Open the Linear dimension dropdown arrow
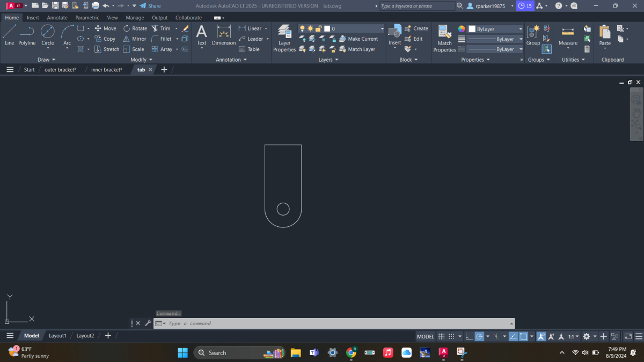This screenshot has height=362, width=644. [x=266, y=28]
